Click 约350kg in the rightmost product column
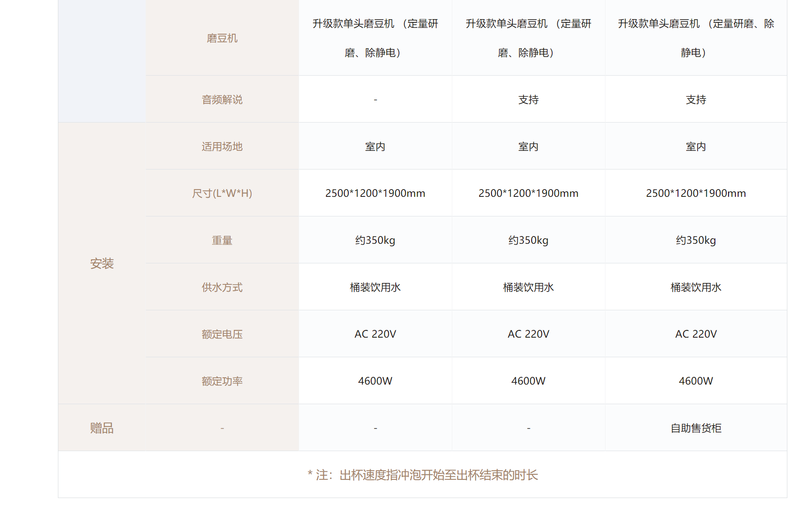Viewport: 812px width, 519px height. tap(696, 241)
